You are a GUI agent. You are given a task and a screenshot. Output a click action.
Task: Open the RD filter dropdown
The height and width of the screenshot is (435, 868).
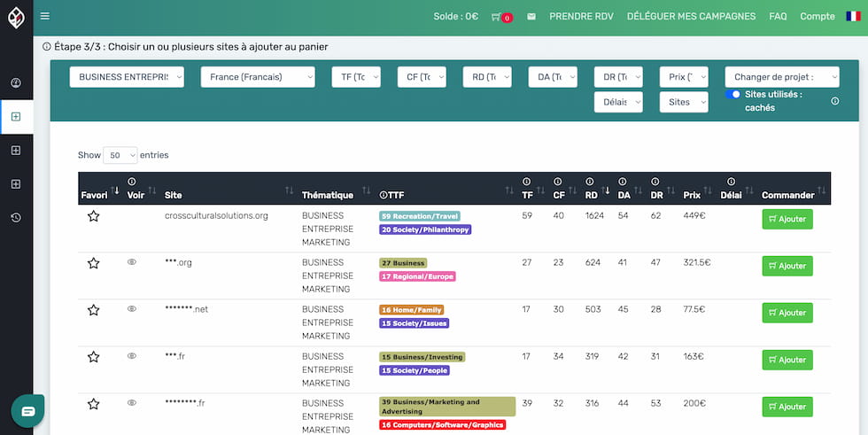point(487,77)
